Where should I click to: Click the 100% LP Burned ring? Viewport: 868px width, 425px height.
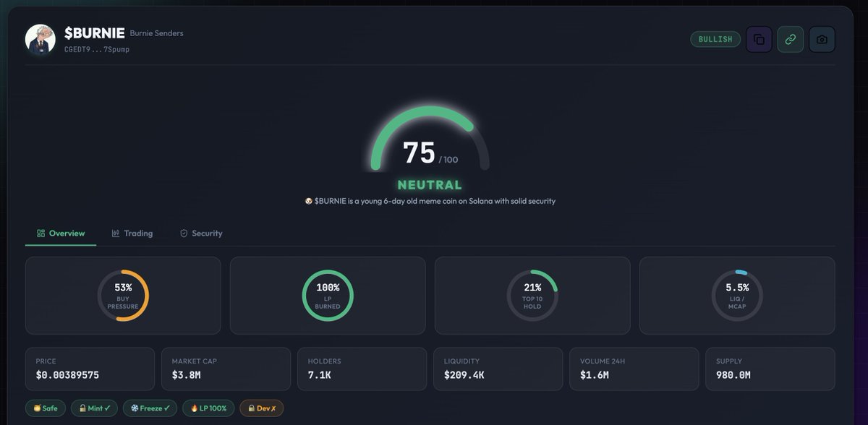(x=328, y=296)
